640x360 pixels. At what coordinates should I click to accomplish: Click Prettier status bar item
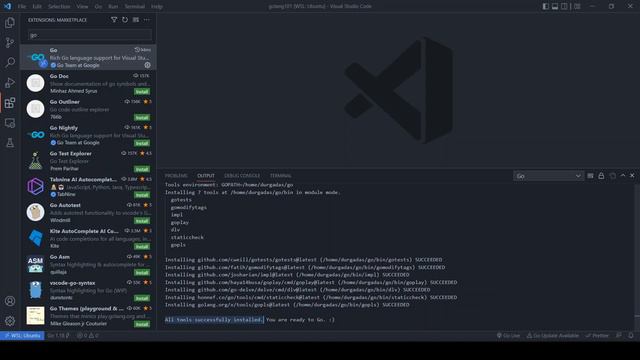[597, 336]
